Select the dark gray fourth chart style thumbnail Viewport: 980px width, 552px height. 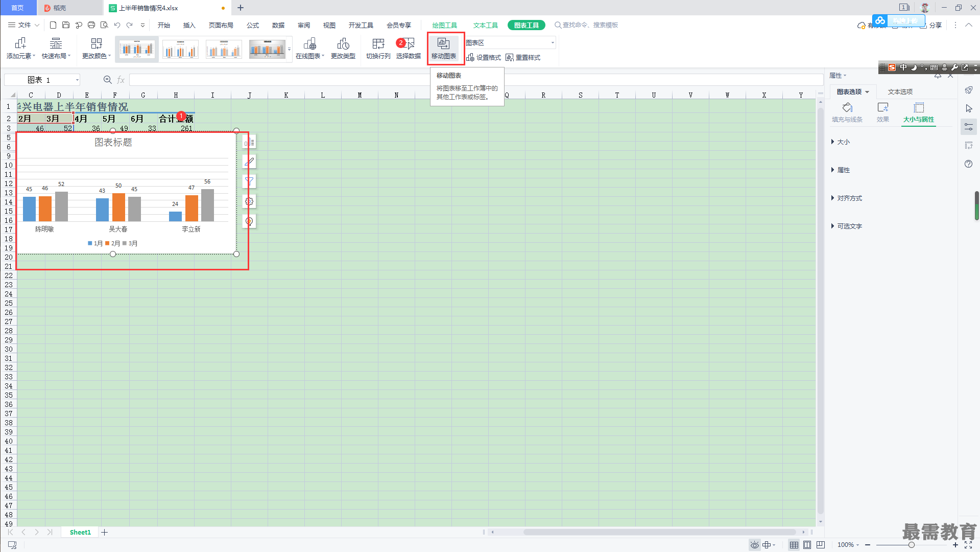point(267,50)
